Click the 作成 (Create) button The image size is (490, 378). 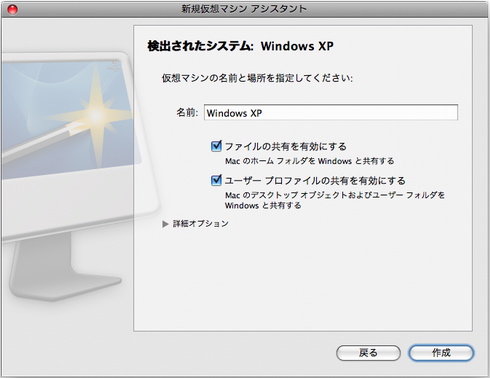point(441,353)
